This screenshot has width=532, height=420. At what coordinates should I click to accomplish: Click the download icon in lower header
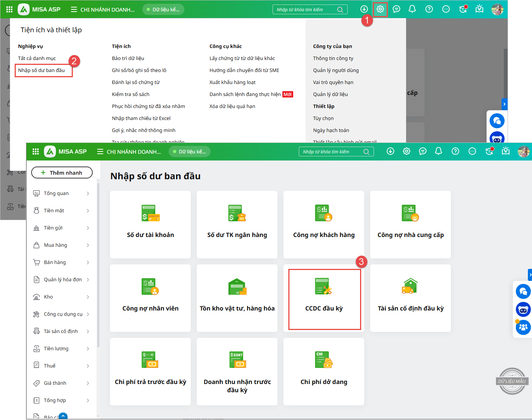390,151
